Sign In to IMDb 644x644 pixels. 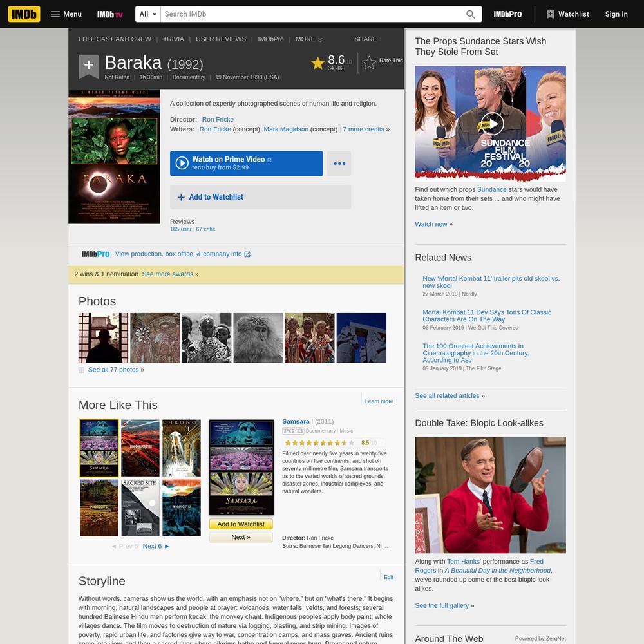coord(616,14)
